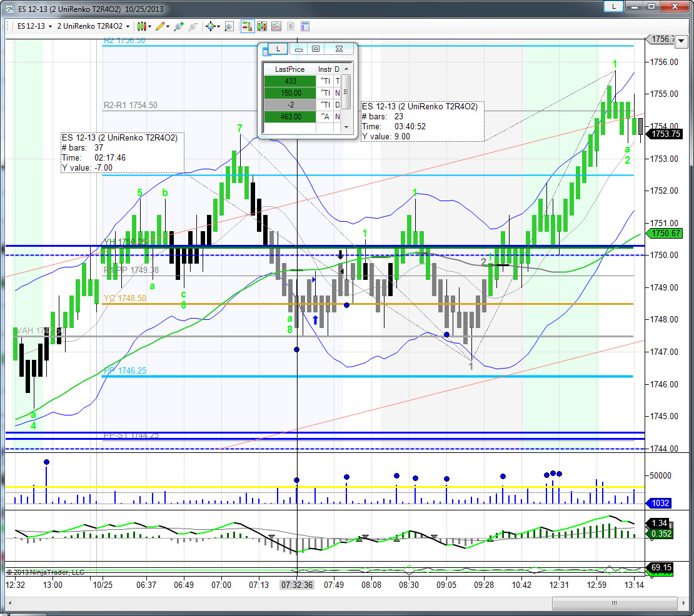Viewport: 694px width, 616px height.
Task: Click the Instr column header
Action: click(324, 69)
